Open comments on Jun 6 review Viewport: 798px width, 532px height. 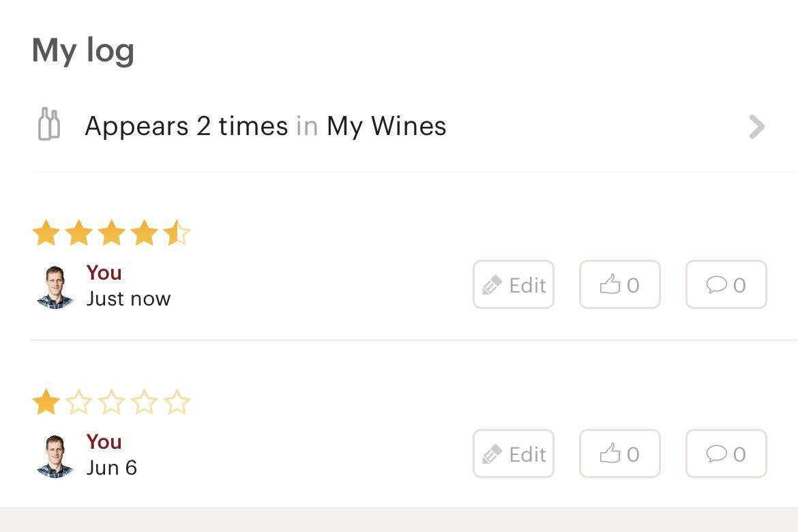coord(726,454)
